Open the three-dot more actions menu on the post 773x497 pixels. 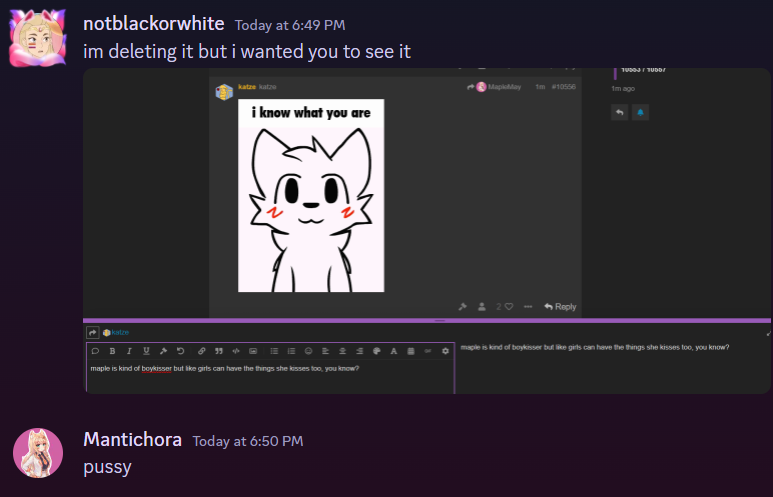click(x=528, y=307)
